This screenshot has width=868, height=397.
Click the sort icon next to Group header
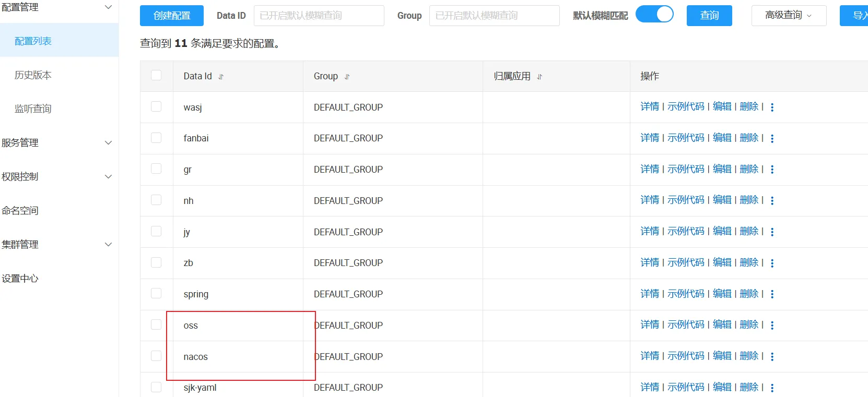pyautogui.click(x=347, y=77)
